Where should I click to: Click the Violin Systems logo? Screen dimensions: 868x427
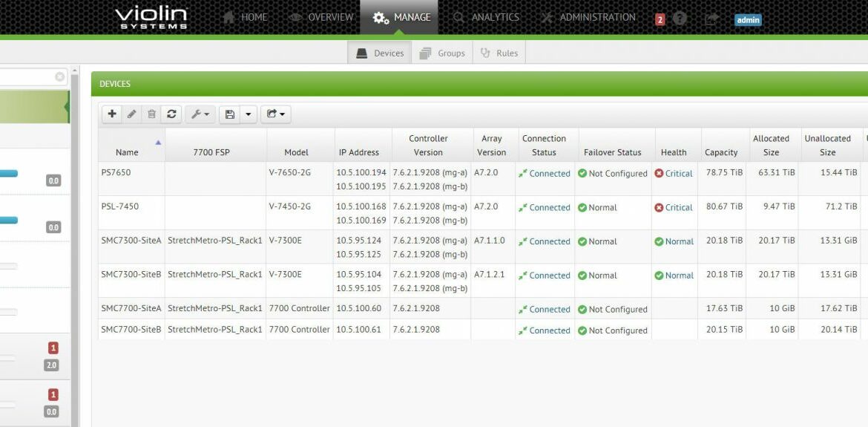coord(151,17)
